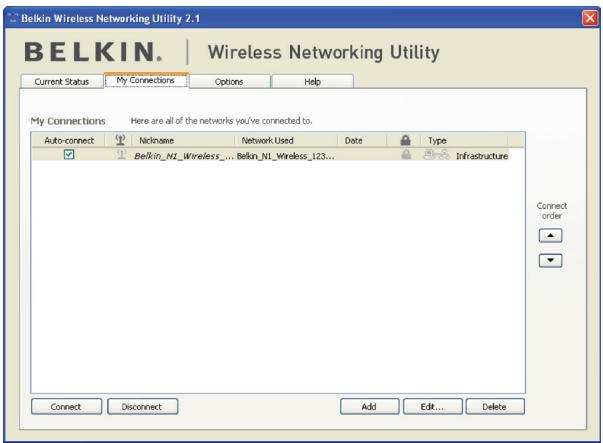603x443 pixels.
Task: Click antenna icon in Belkin_N1_Wireless row
Action: point(122,155)
